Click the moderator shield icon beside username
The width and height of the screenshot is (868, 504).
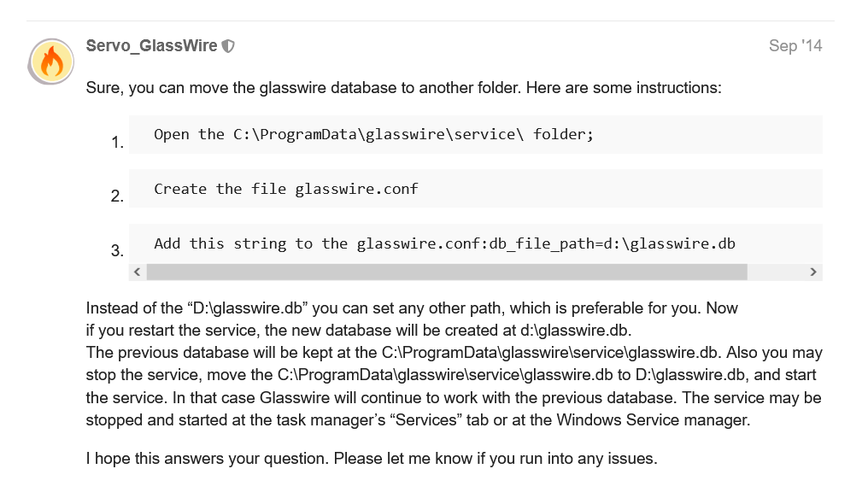(228, 46)
